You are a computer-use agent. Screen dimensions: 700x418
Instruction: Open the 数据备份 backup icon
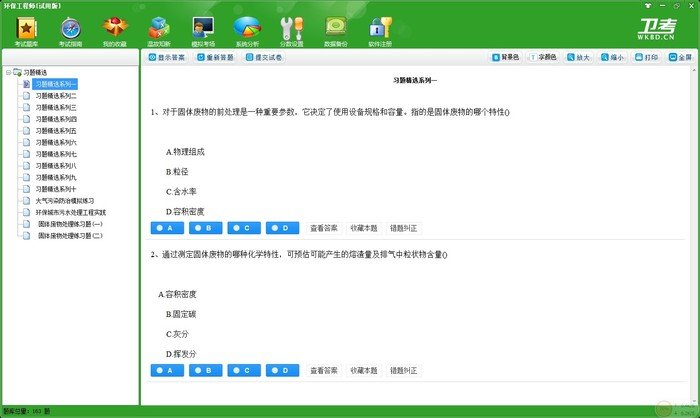[x=336, y=31]
